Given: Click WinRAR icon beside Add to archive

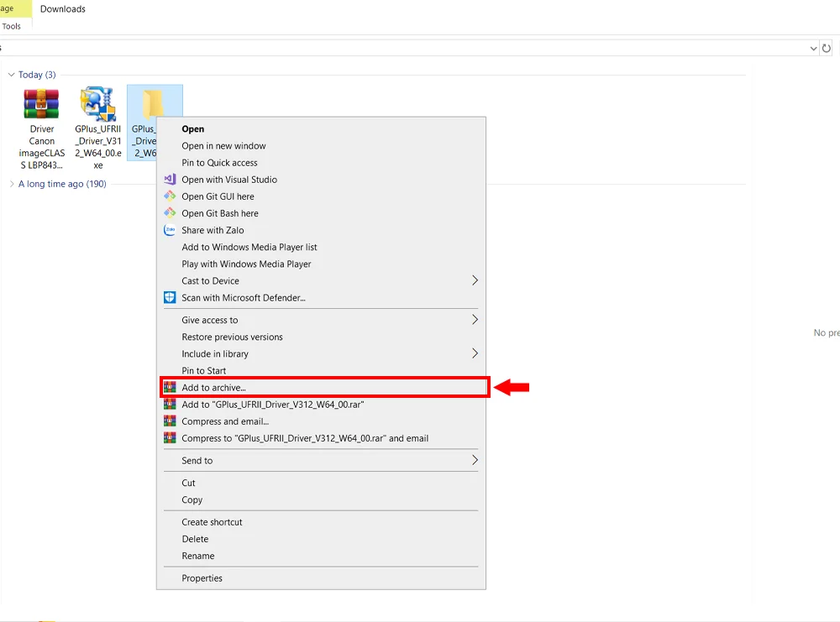Looking at the screenshot, I should click(170, 387).
